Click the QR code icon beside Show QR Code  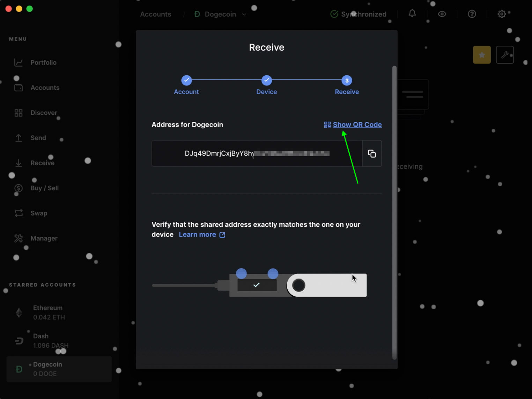click(327, 125)
